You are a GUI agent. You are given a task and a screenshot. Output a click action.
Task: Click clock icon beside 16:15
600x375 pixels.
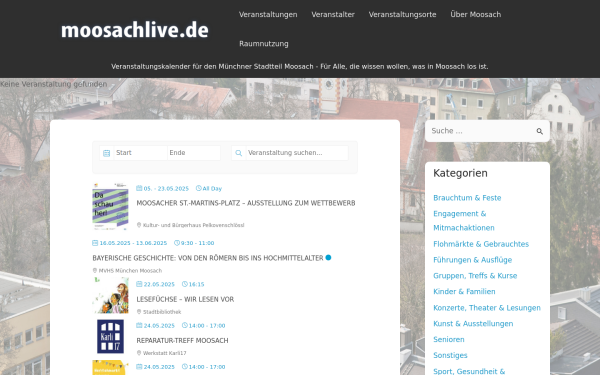tap(185, 284)
